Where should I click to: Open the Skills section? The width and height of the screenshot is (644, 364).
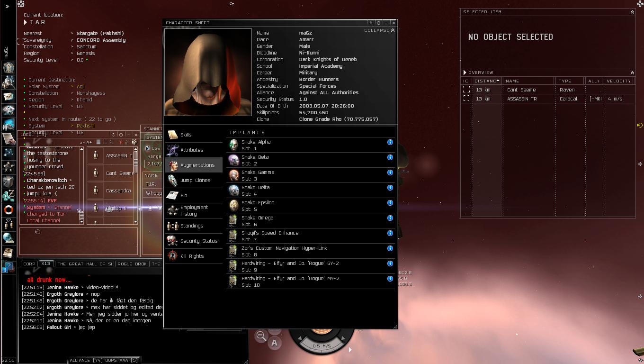[x=194, y=135]
